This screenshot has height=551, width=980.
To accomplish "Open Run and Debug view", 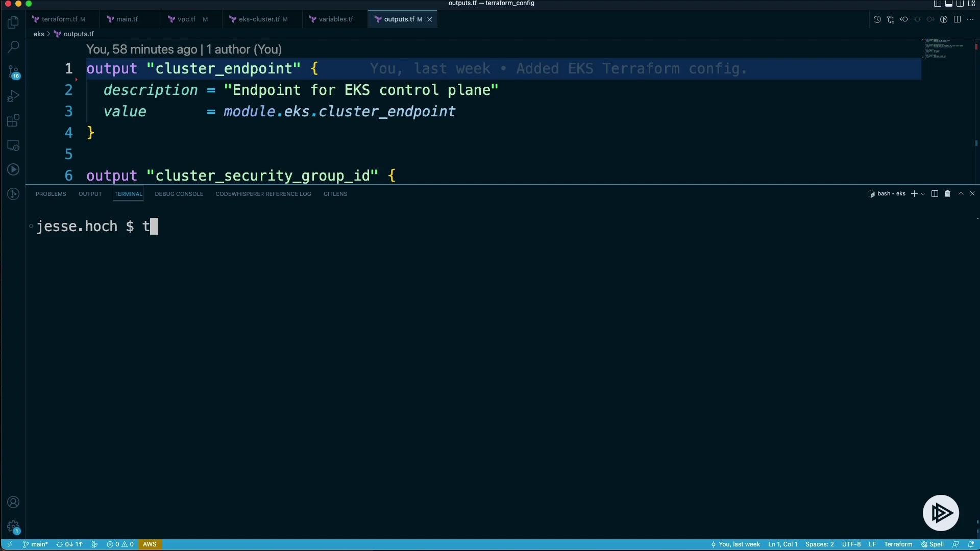I will coord(13,96).
